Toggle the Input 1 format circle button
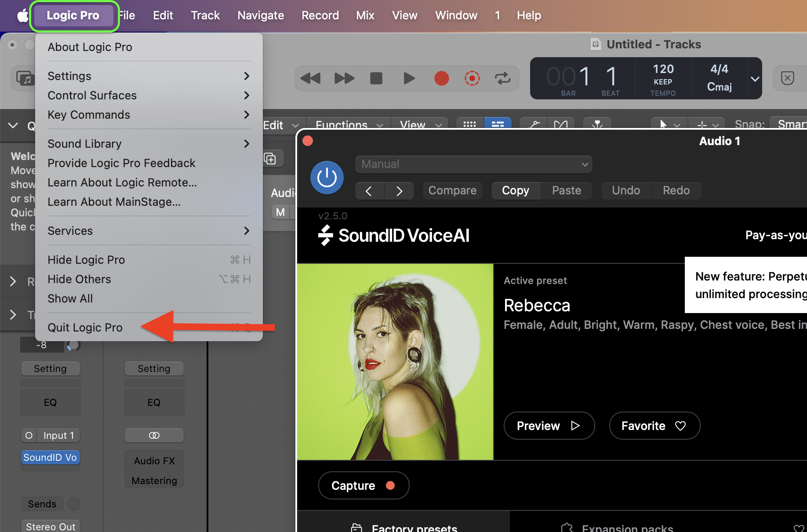 (29, 435)
